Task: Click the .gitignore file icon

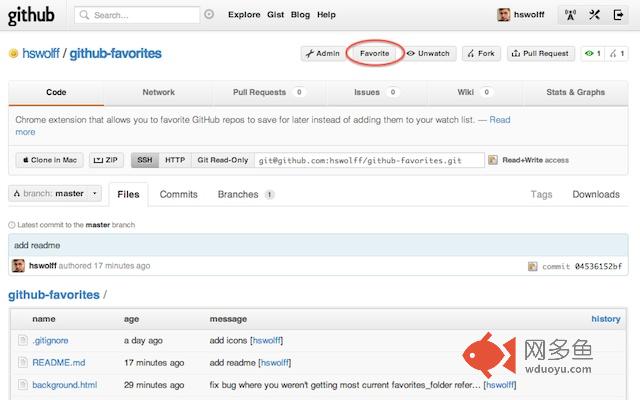Action: [22, 340]
